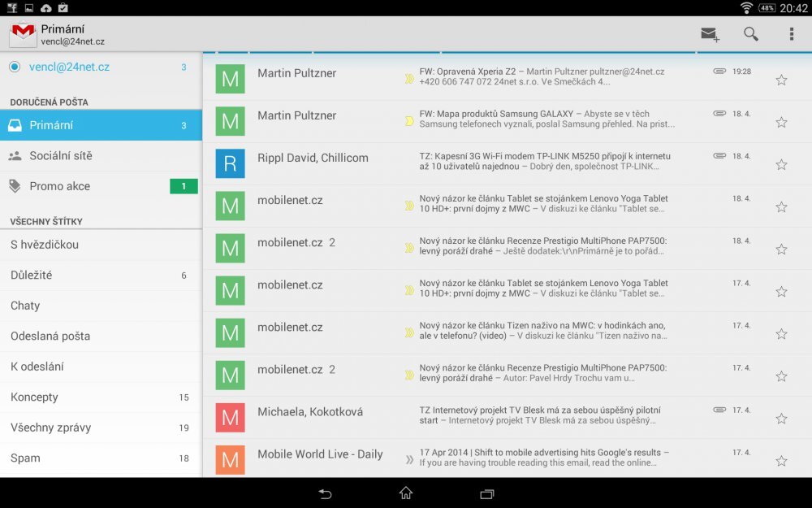Open the attachment paperclip on the Xperia Z2 email
812x508 pixels.
719,71
